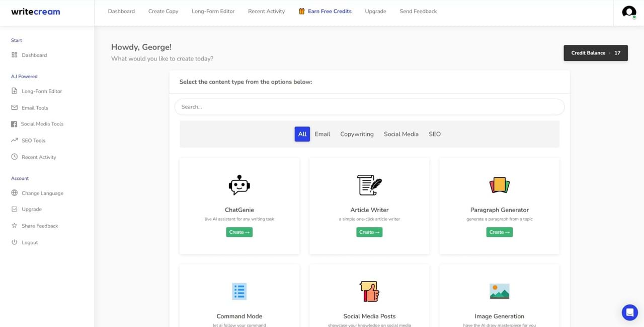Open Email Tools text link in the sidebar
This screenshot has width=644, height=327.
(35, 108)
